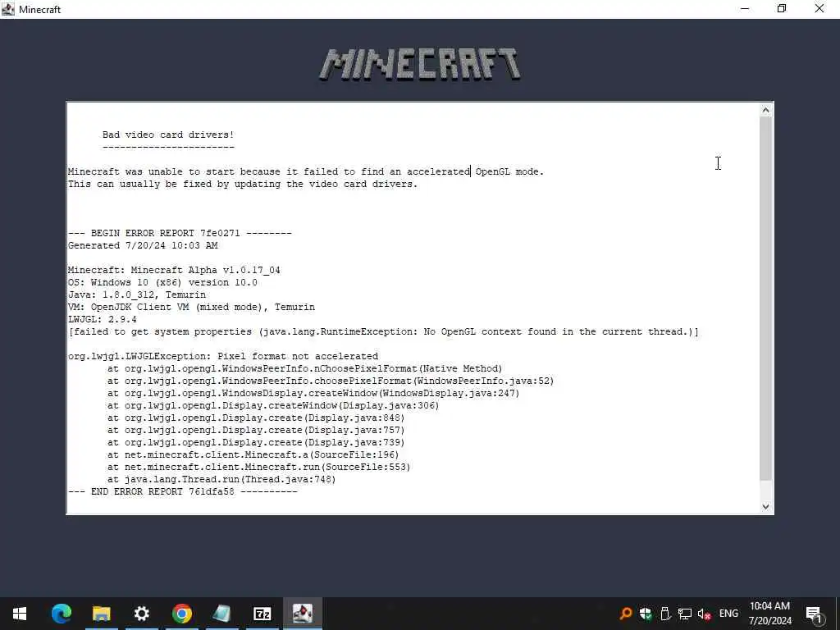Viewport: 840px width, 630px height.
Task: Open the notification center icon
Action: pyautogui.click(x=814, y=614)
